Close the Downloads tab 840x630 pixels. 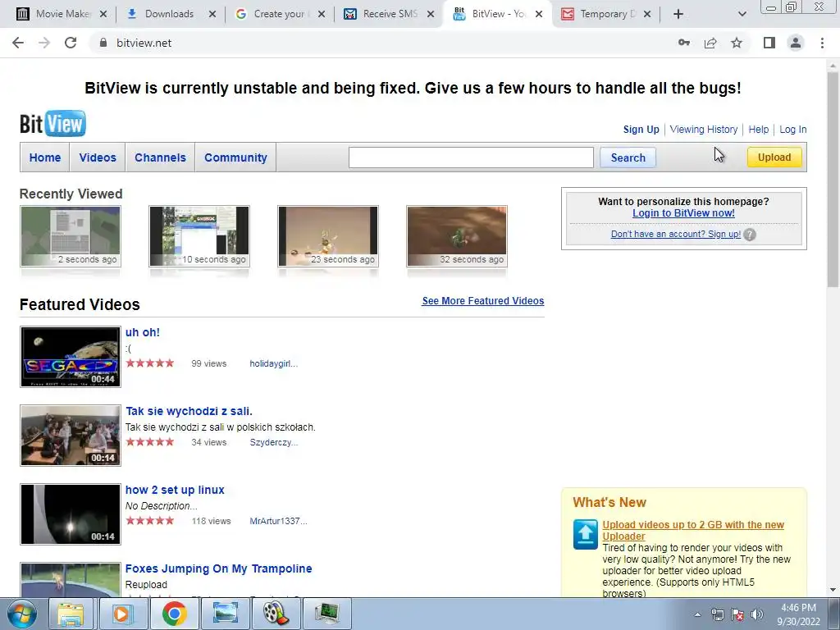point(212,14)
